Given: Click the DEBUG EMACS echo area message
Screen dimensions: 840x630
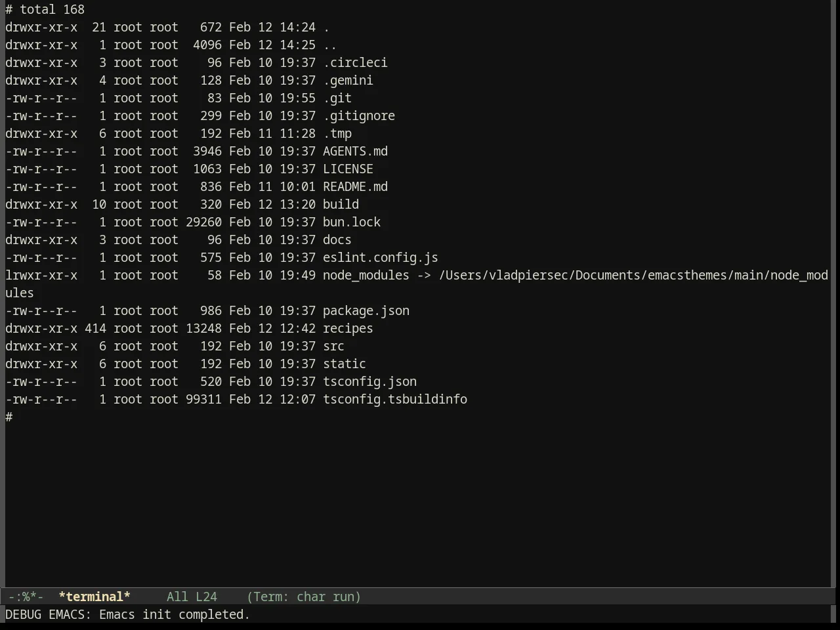Looking at the screenshot, I should click(127, 614).
